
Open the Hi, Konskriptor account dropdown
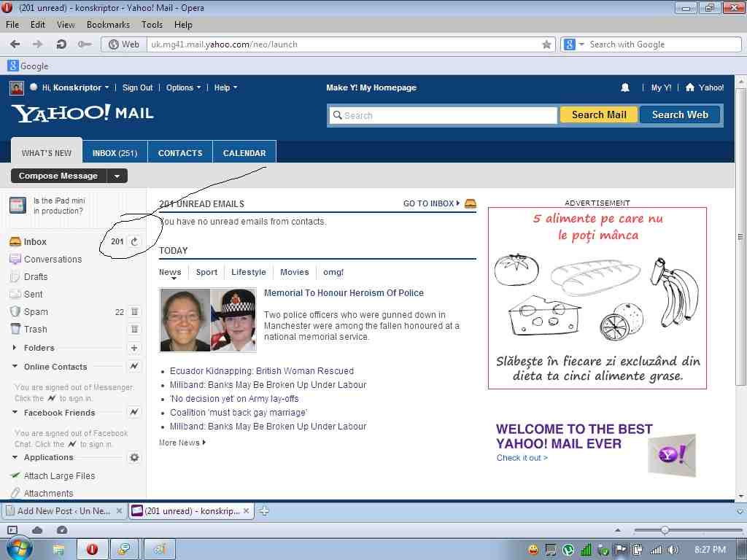pyautogui.click(x=76, y=87)
